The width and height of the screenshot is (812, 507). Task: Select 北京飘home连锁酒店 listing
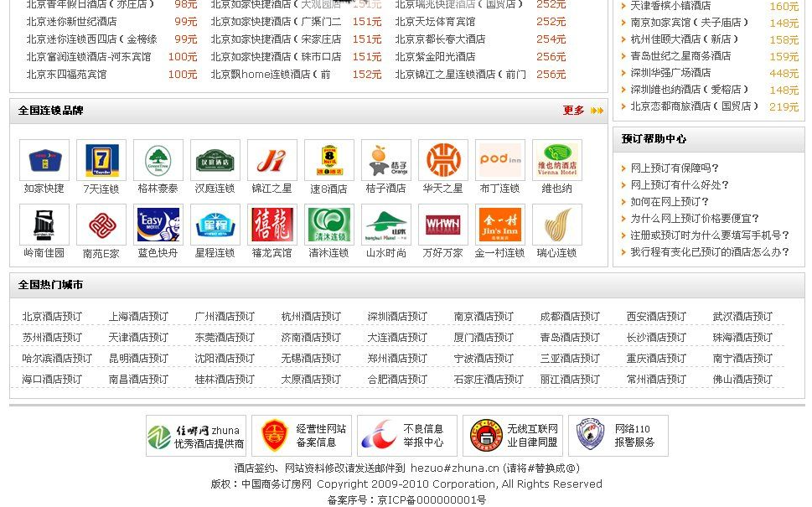pos(271,74)
